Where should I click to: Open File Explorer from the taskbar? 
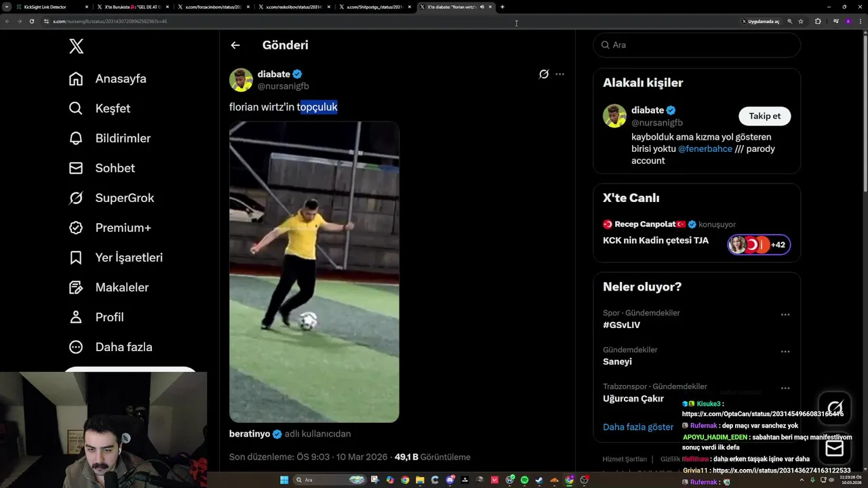point(420,480)
